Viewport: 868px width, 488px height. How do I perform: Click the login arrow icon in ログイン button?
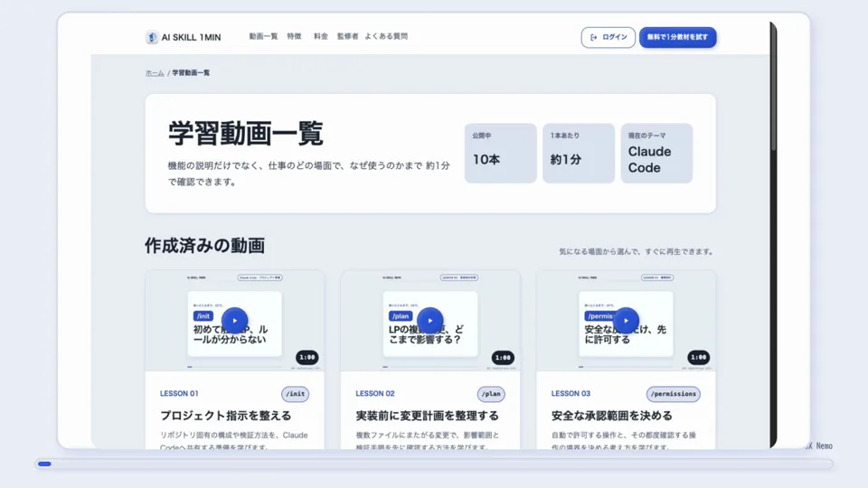tap(593, 38)
